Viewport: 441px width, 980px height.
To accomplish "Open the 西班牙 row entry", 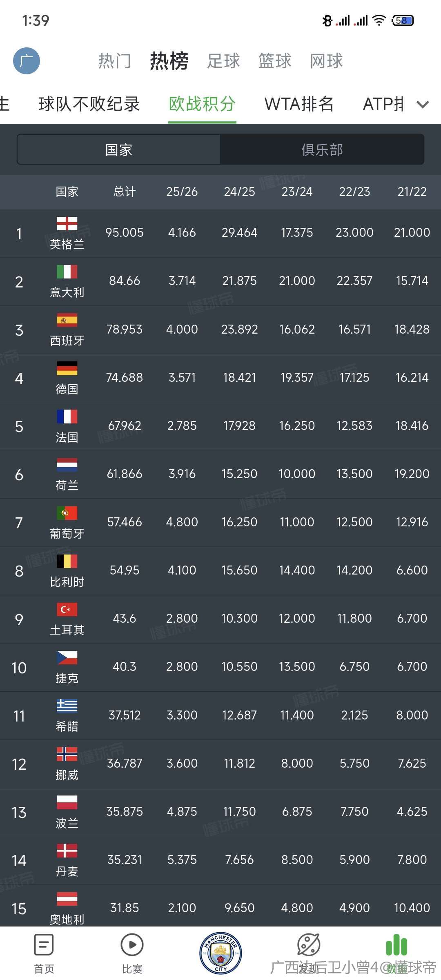I will [x=220, y=330].
